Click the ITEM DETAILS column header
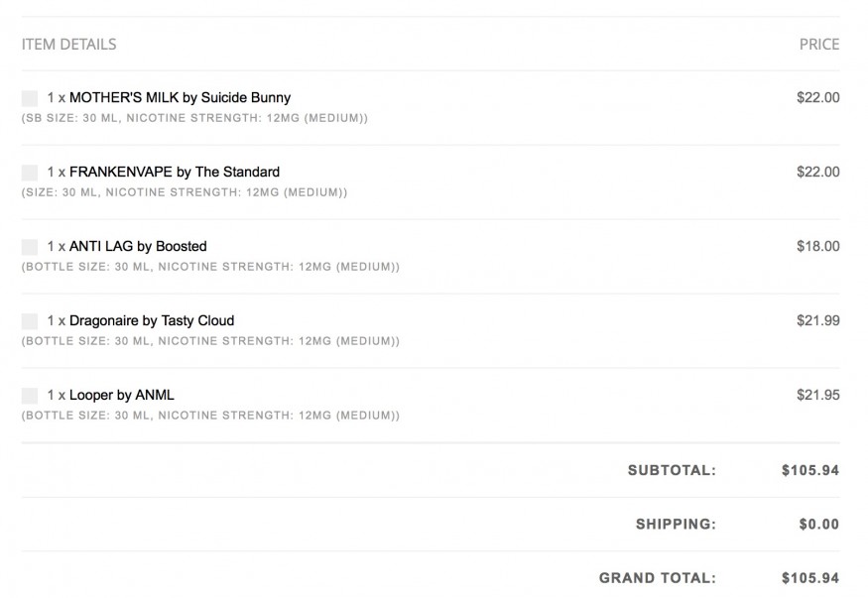Screen dimensions: 868x598 pyautogui.click(x=68, y=44)
